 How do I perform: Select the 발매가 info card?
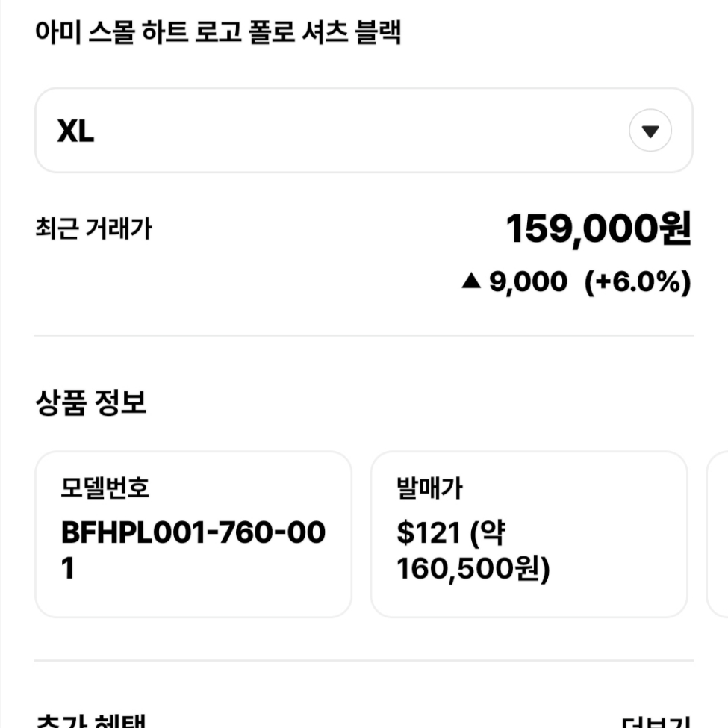click(529, 534)
